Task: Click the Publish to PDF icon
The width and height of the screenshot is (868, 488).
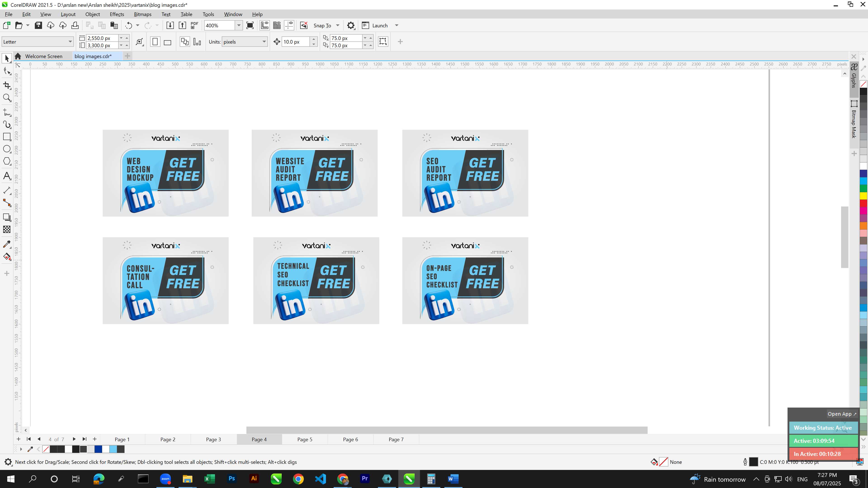Action: click(194, 25)
